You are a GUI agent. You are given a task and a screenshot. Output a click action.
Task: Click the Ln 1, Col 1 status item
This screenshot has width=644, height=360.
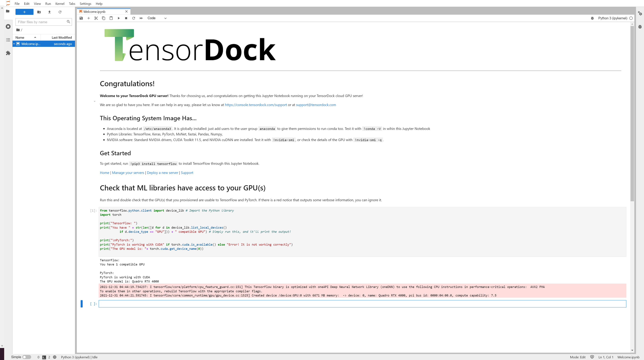coord(606,357)
